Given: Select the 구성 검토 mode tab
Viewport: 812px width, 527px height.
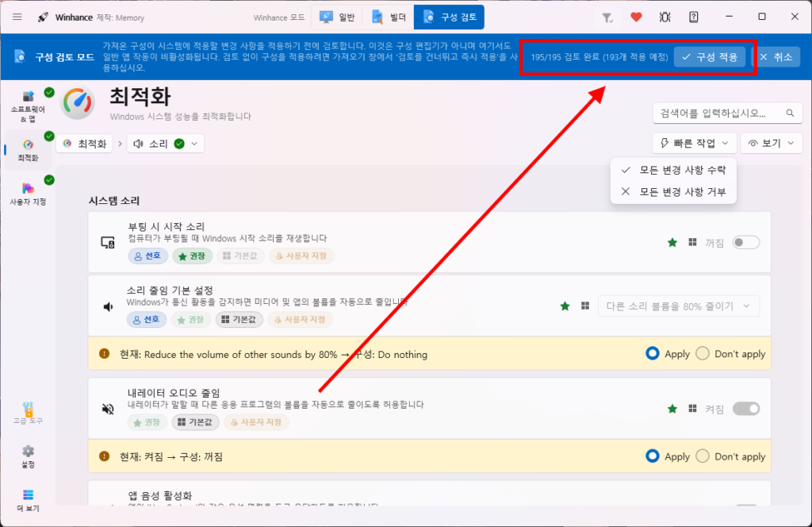Looking at the screenshot, I should 449,17.
